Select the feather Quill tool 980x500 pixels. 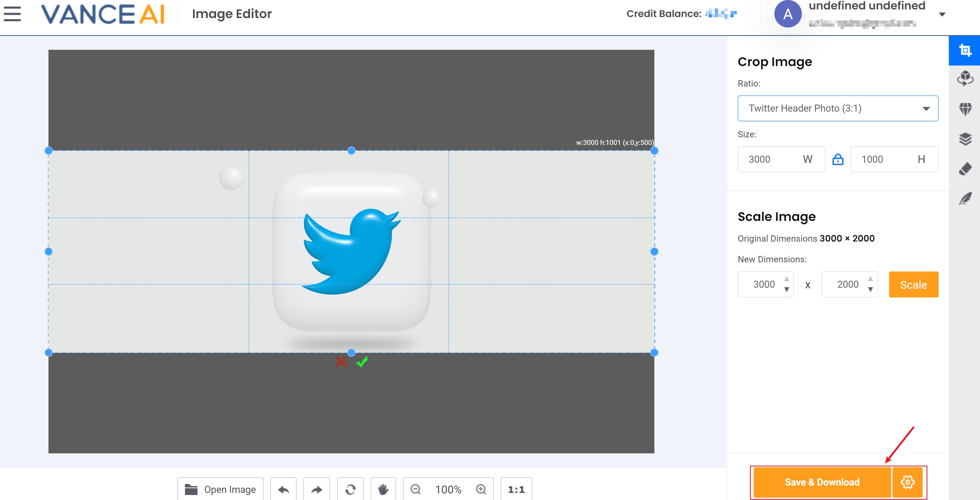[x=965, y=199]
